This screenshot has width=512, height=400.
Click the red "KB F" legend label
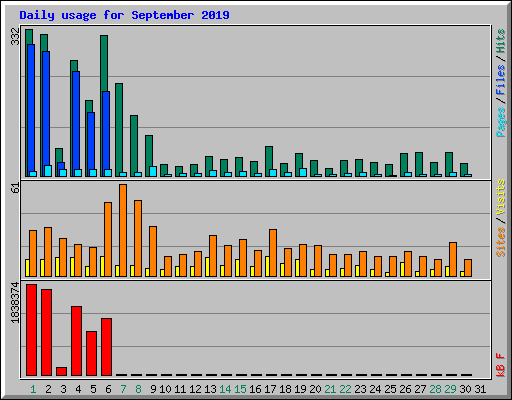click(x=500, y=365)
